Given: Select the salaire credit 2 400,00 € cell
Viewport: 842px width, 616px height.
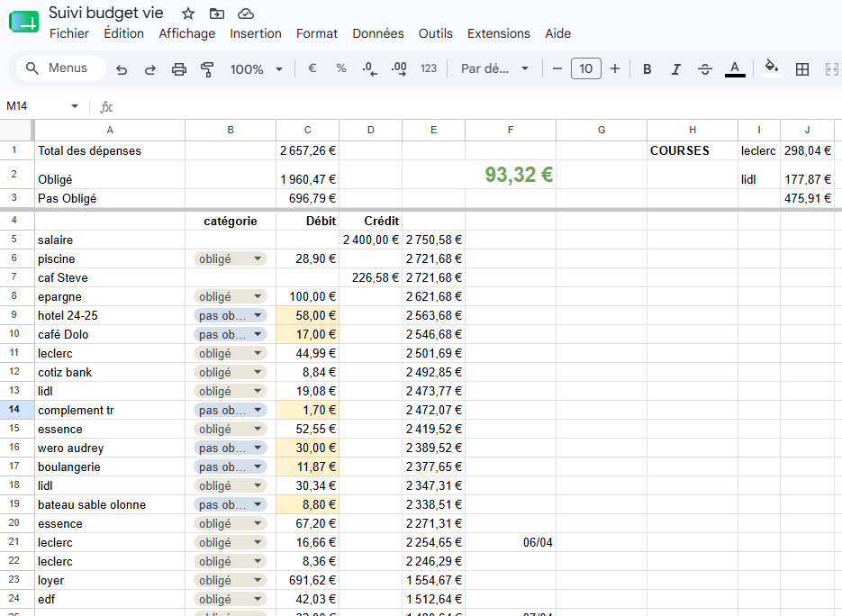Looking at the screenshot, I should (370, 240).
